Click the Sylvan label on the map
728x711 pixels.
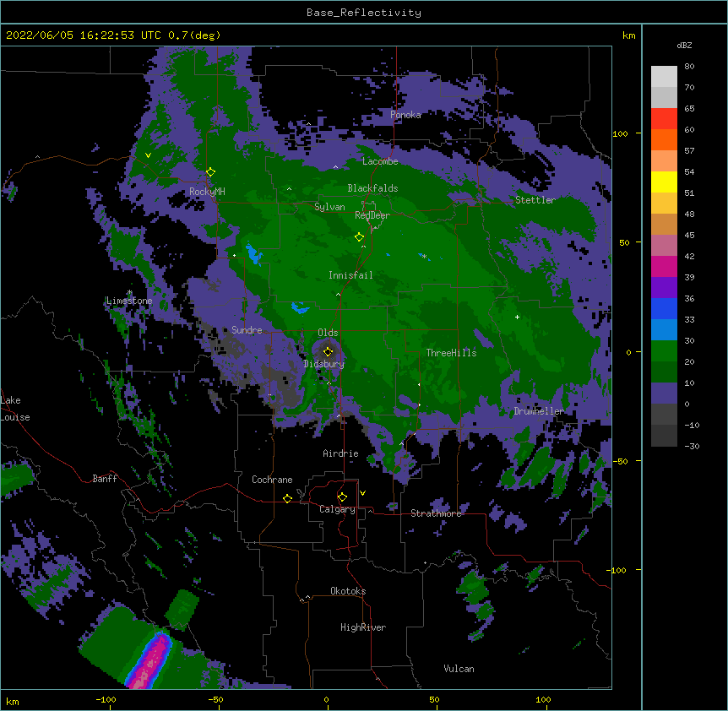[x=329, y=207]
